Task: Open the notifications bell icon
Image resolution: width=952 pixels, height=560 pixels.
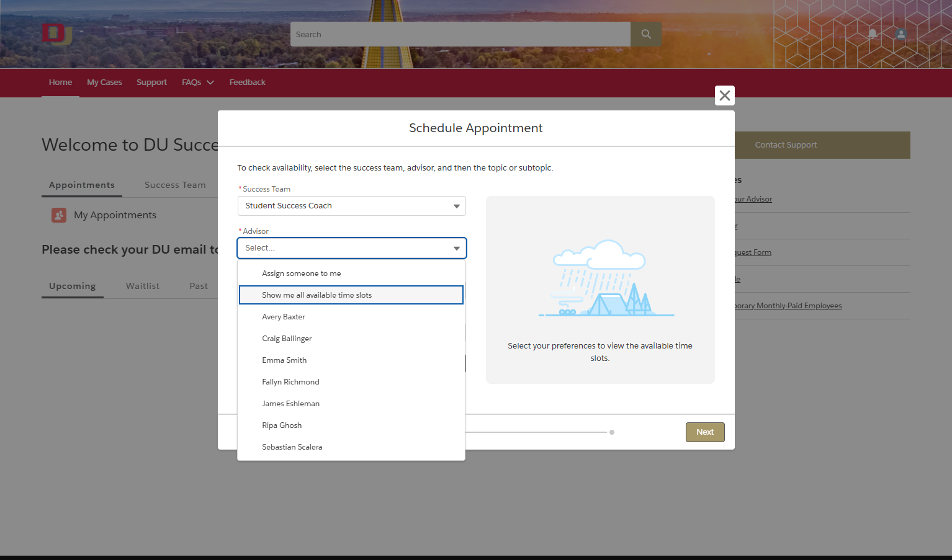Action: (873, 34)
